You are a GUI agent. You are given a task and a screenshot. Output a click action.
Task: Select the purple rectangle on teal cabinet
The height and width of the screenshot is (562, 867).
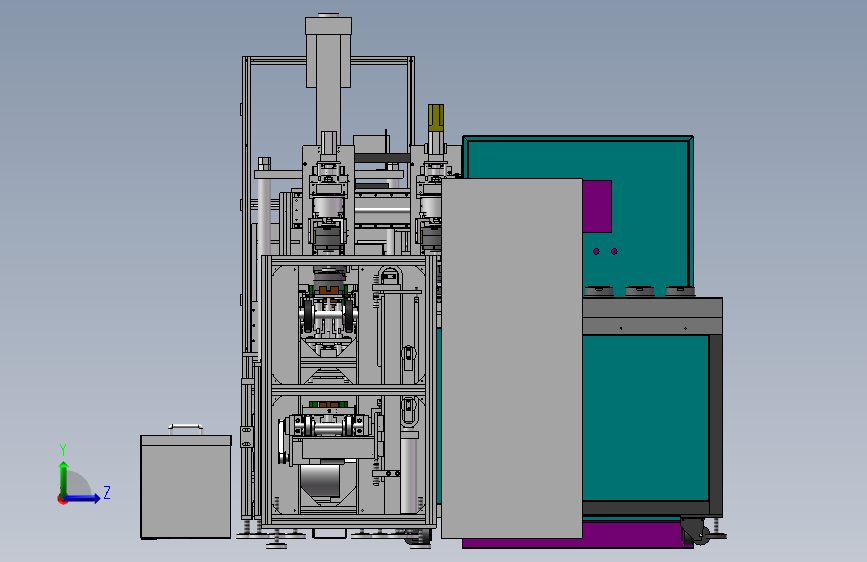pyautogui.click(x=597, y=206)
